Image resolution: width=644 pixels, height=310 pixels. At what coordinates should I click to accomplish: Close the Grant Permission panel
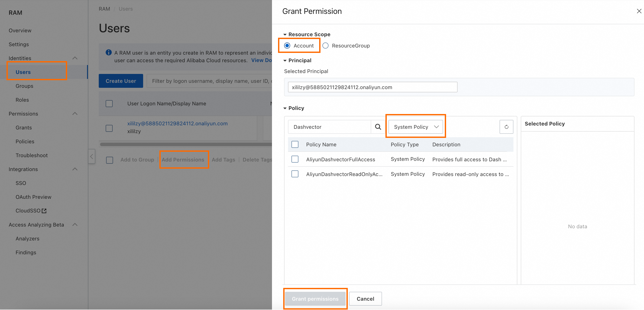pos(639,11)
